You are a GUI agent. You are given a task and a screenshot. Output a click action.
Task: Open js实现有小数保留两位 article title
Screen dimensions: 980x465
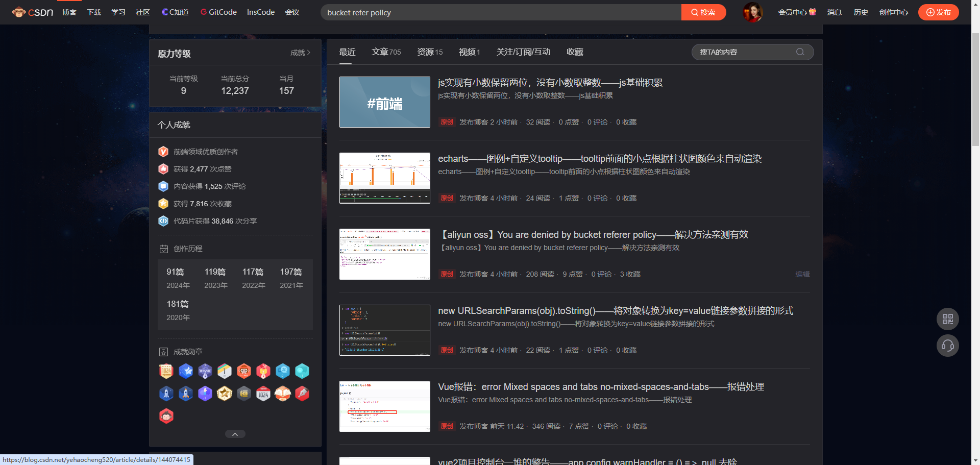pos(550,83)
